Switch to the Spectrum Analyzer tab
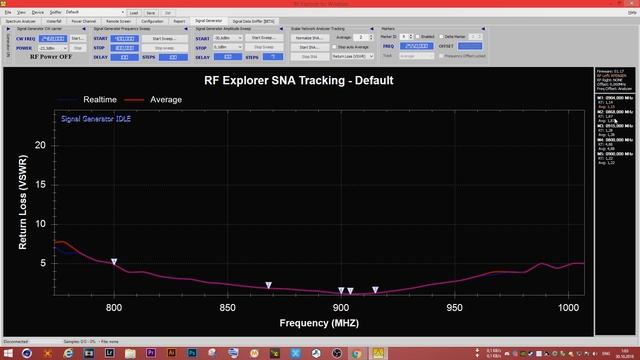640x360 pixels. 20,21
